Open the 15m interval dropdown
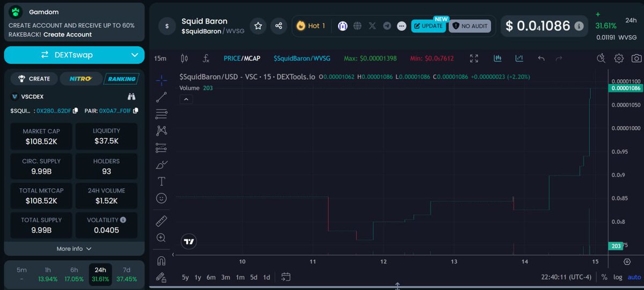Image resolution: width=644 pixels, height=290 pixels. pos(160,58)
